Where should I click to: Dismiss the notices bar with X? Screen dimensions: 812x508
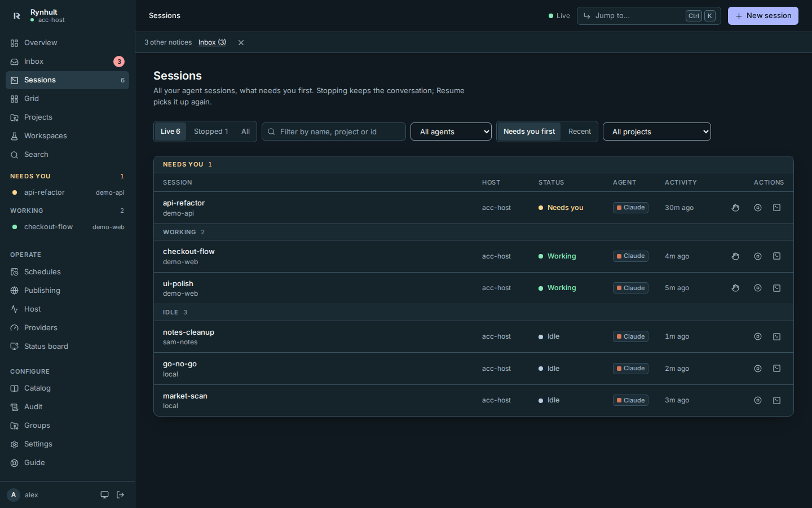pos(241,42)
